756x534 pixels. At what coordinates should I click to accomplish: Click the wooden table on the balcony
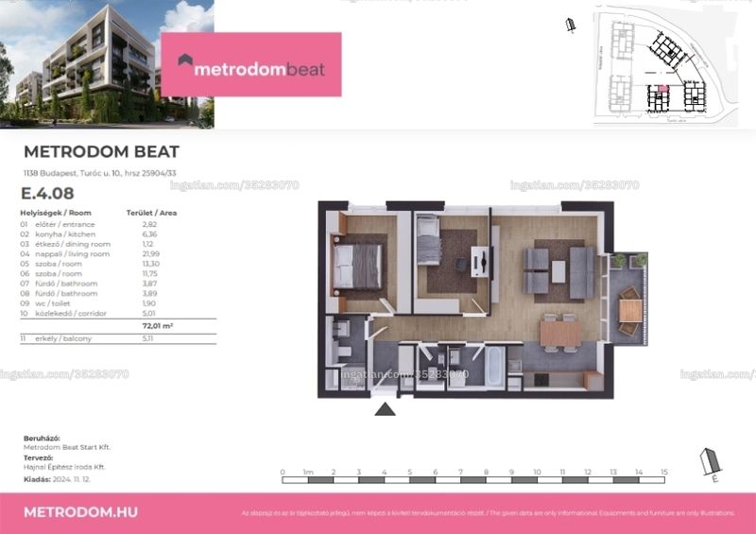click(x=629, y=311)
